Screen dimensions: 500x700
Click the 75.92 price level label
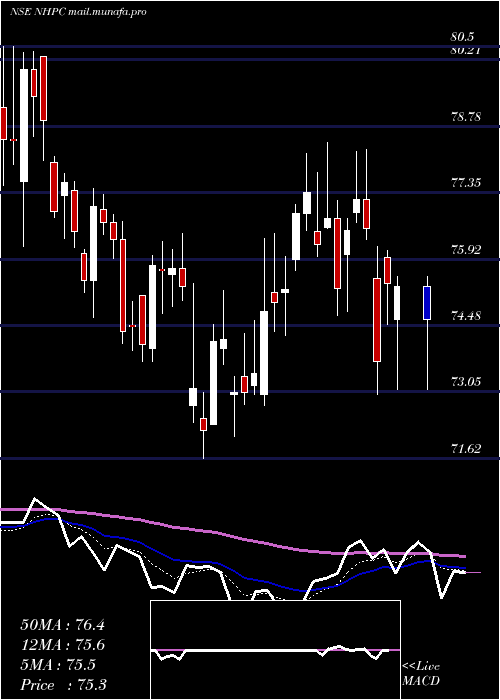point(466,249)
